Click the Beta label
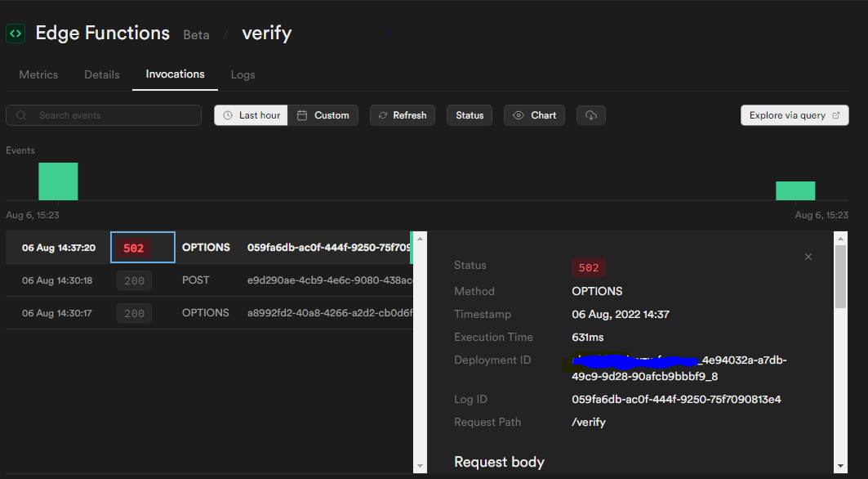This screenshot has height=479, width=868. coord(197,35)
